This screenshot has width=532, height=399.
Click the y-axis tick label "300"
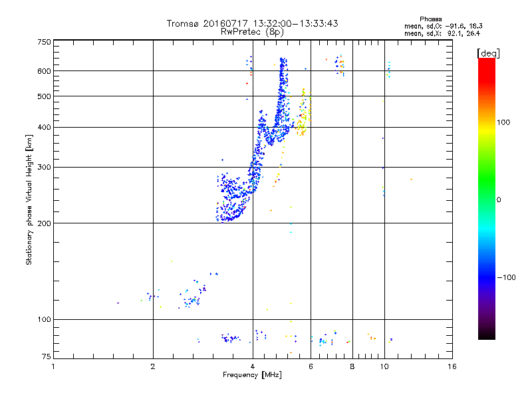[44, 168]
